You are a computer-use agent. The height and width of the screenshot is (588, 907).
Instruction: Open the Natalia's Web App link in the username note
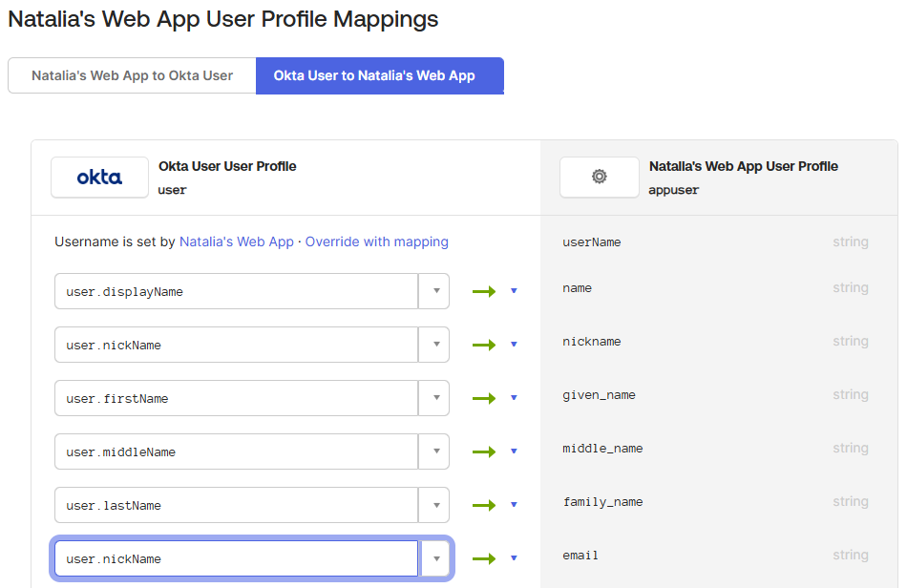pyautogui.click(x=237, y=241)
